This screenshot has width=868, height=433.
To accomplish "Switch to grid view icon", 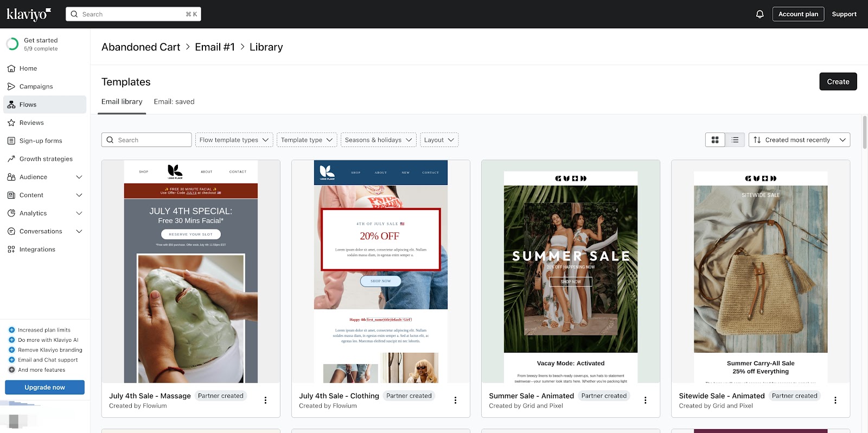I will (x=715, y=140).
